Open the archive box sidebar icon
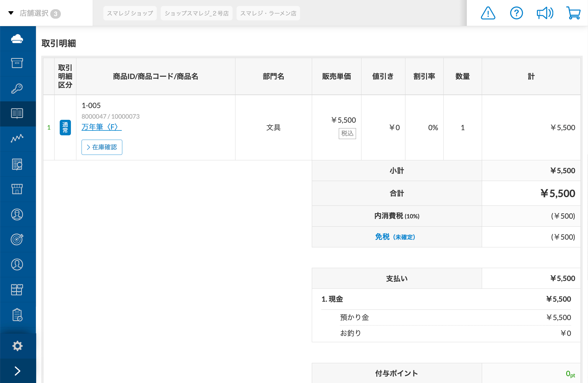The width and height of the screenshot is (588, 383). [x=17, y=63]
